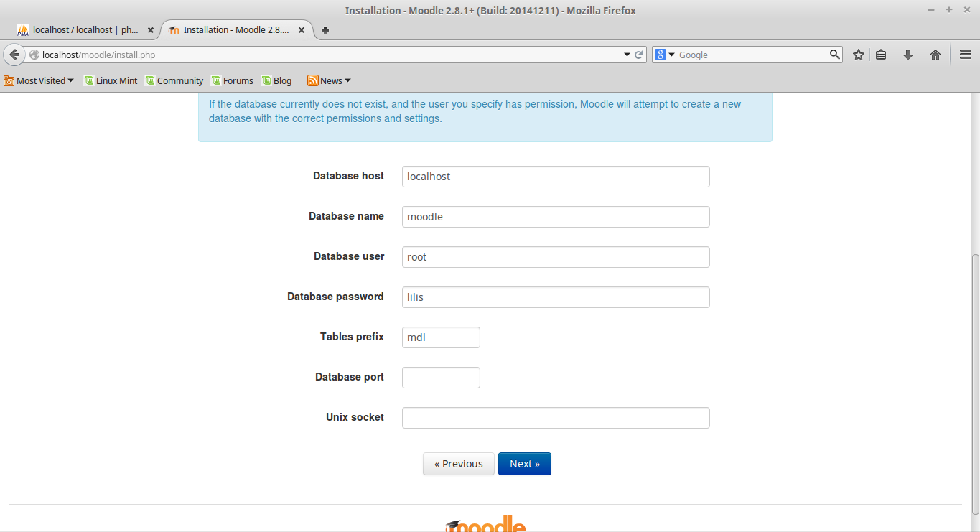Click the back navigation arrow
This screenshot has width=980, height=532.
coord(14,54)
